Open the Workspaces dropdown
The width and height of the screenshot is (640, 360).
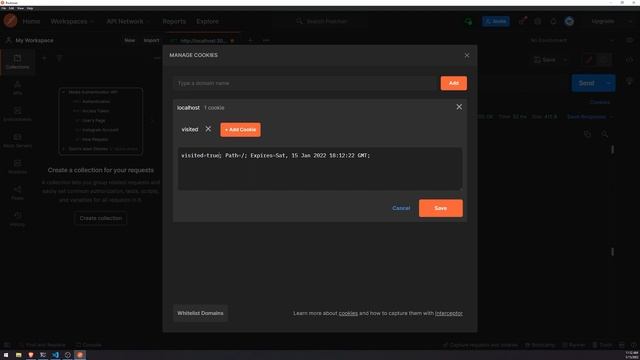[72, 21]
